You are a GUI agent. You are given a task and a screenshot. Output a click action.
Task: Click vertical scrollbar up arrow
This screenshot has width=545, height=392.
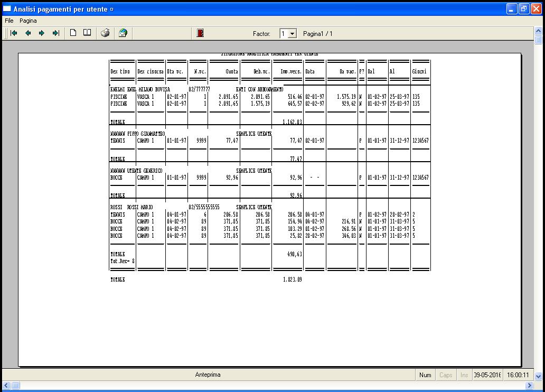pyautogui.click(x=538, y=31)
